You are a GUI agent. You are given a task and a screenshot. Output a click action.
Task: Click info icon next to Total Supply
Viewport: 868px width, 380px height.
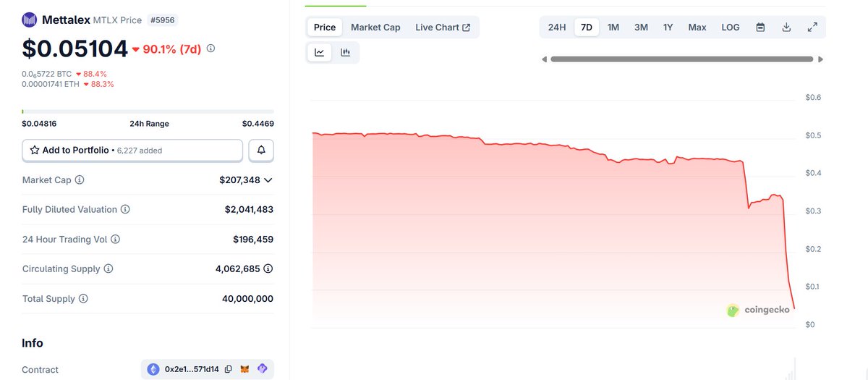83,298
